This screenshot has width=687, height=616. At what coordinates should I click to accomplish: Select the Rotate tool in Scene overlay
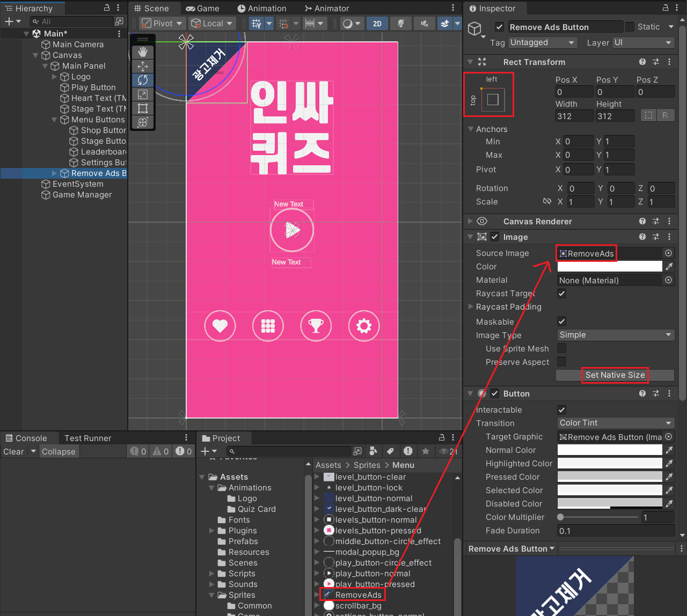tap(143, 80)
